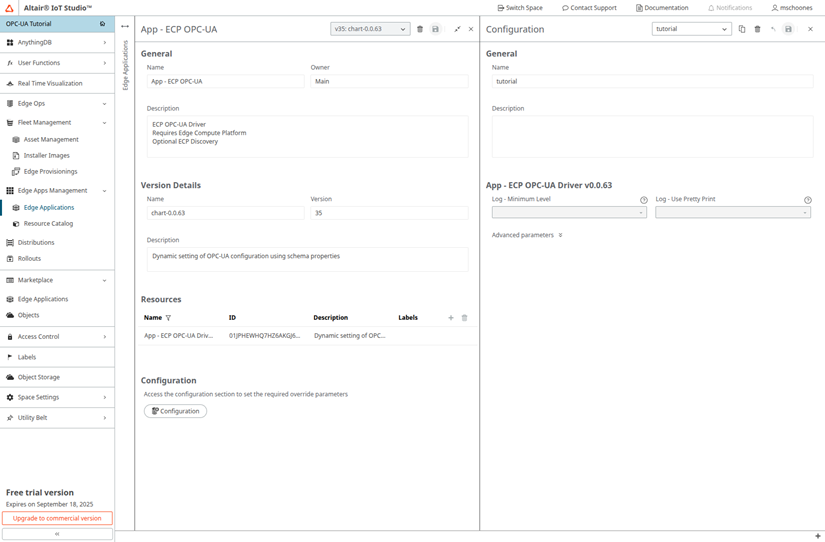Undo changes in Configuration panel
The height and width of the screenshot is (542, 825).
click(x=773, y=29)
